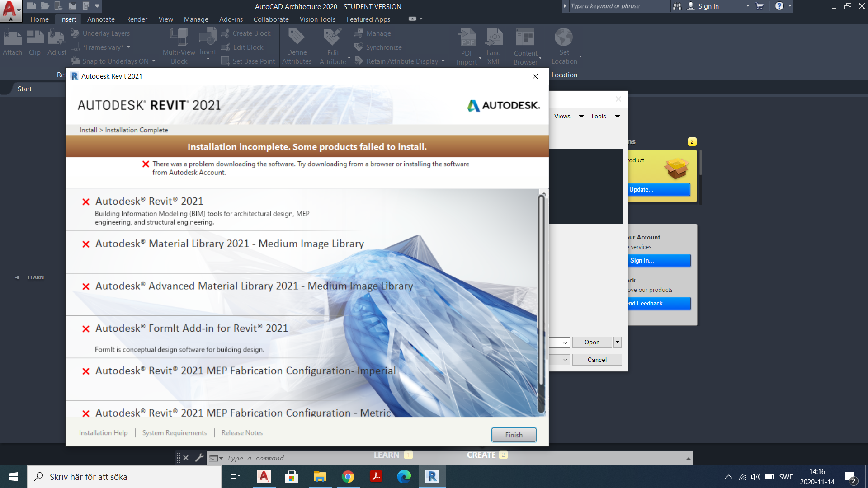Switch to the Home ribbon tab
Image resolution: width=868 pixels, height=488 pixels.
point(39,19)
